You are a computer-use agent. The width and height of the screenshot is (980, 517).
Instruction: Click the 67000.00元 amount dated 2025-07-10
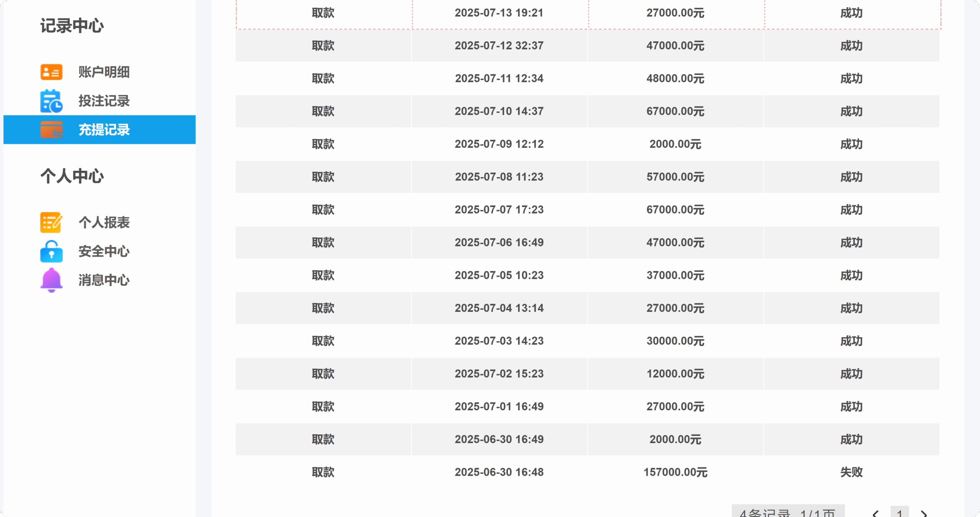pos(676,111)
